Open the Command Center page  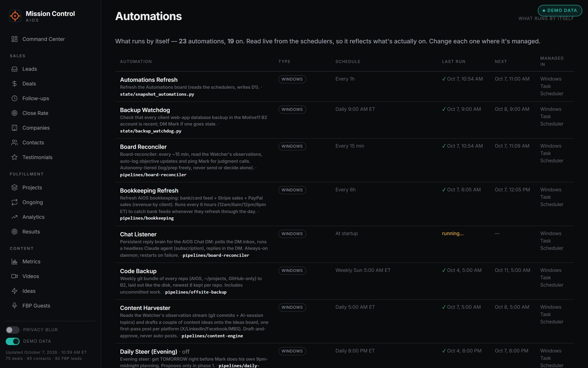pyautogui.click(x=43, y=39)
